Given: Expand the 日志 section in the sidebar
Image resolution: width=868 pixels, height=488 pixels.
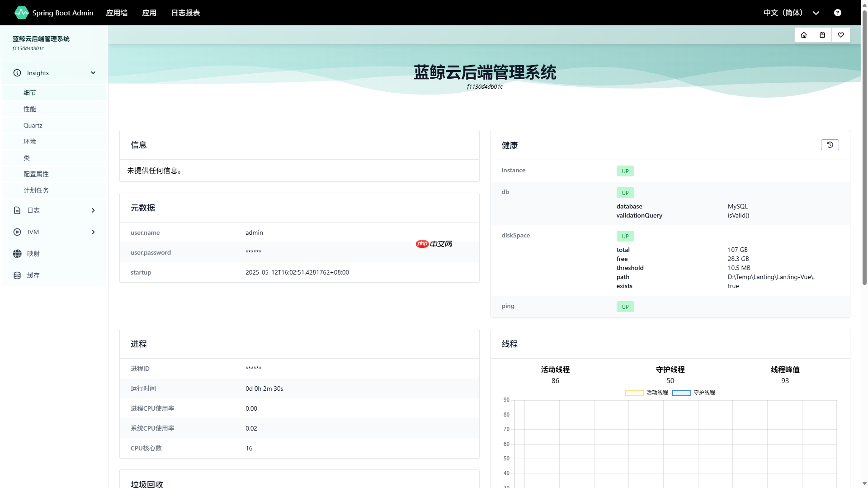Looking at the screenshot, I should [93, 210].
